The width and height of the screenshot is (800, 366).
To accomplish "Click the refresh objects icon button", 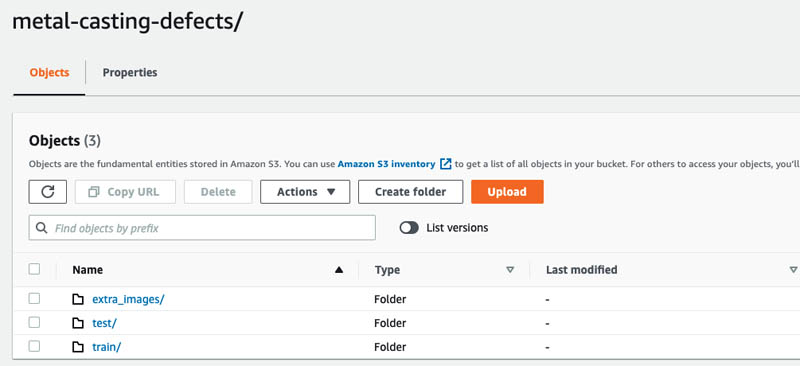I will click(47, 192).
